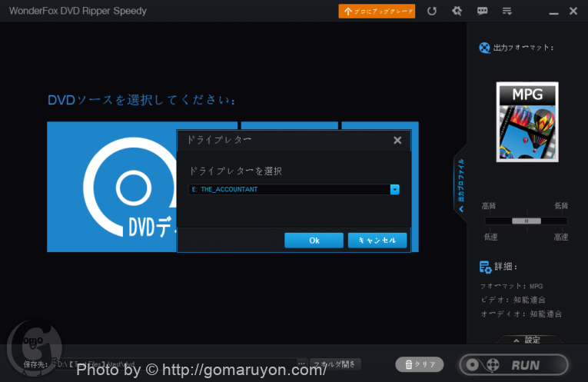Click the quality/speed slider handle

tap(526, 221)
